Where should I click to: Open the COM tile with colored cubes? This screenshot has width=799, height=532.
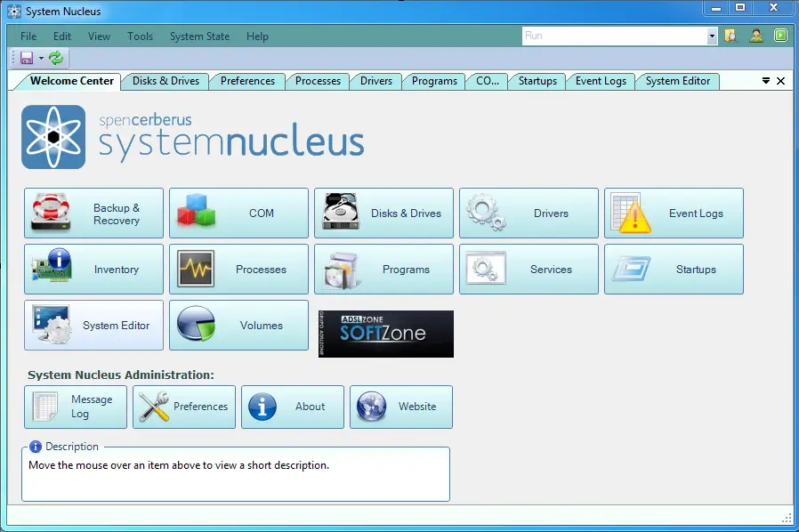coord(238,213)
